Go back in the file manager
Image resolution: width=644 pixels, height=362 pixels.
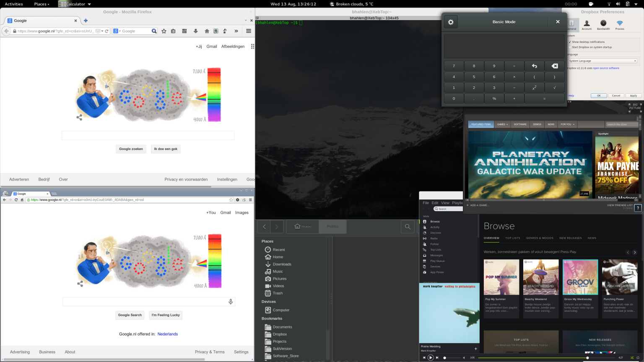264,227
